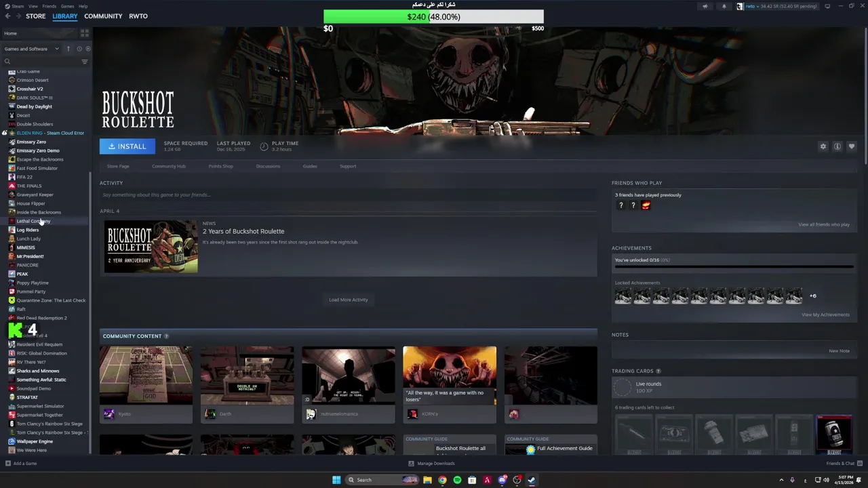The width and height of the screenshot is (868, 488).
Task: Click Community Content help question mark
Action: point(166,336)
